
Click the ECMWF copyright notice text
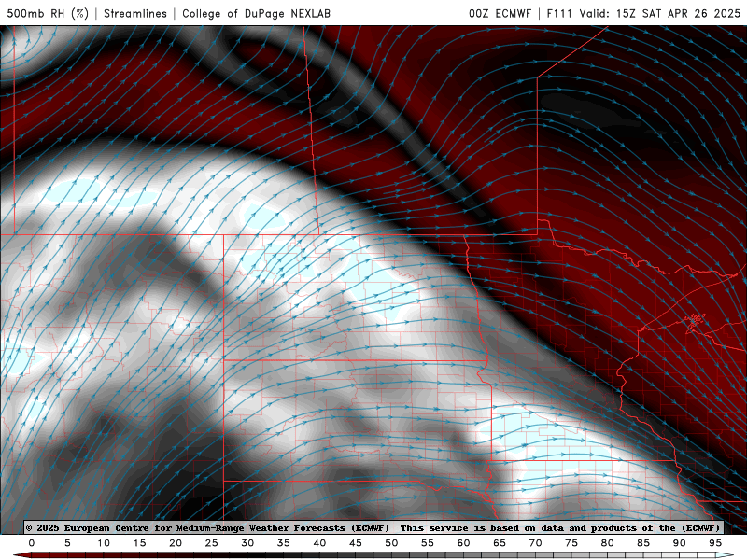point(373,527)
